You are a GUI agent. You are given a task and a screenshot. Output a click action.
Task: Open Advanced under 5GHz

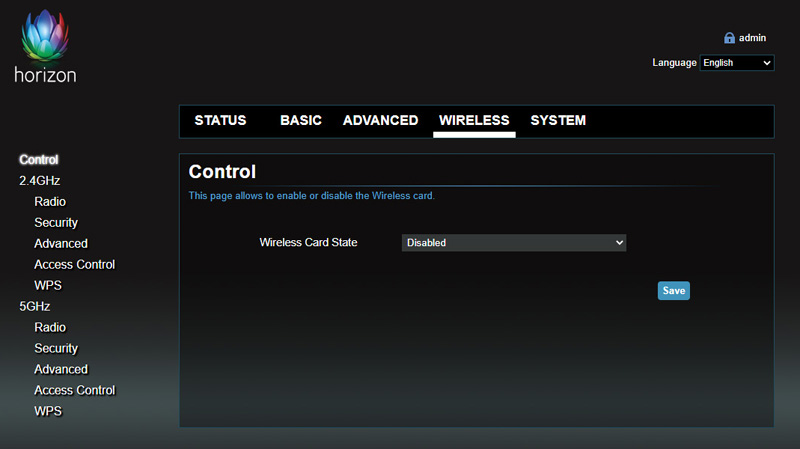(x=61, y=369)
